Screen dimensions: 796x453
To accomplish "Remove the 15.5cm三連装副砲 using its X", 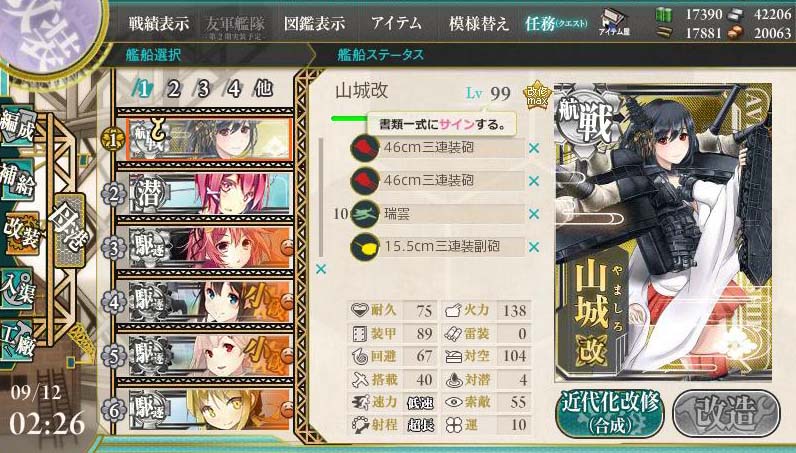I will point(534,247).
